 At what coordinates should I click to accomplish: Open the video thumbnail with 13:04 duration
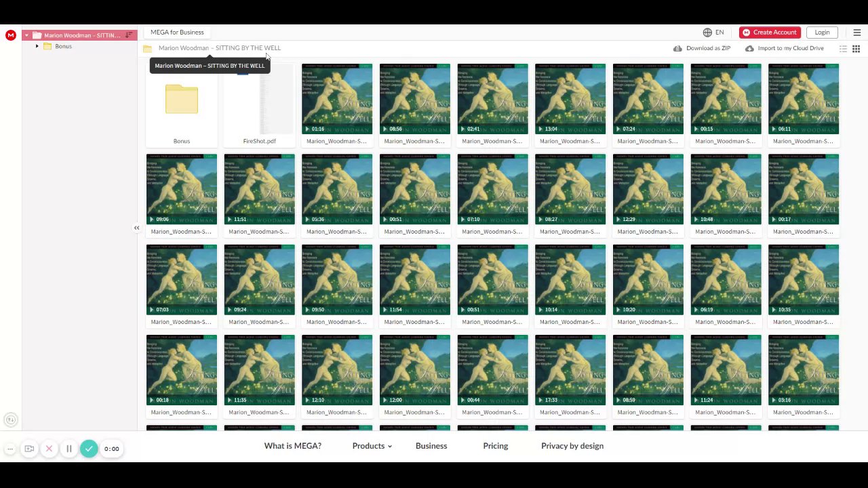click(x=570, y=104)
